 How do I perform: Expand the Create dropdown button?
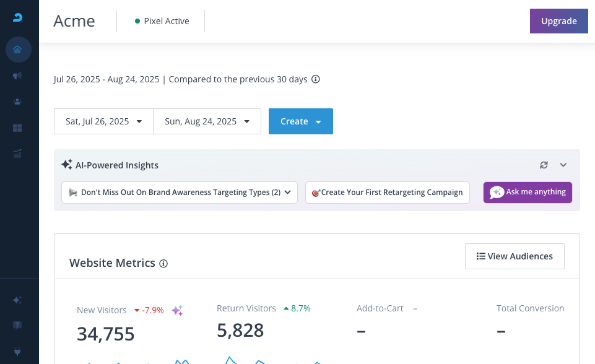pos(301,121)
